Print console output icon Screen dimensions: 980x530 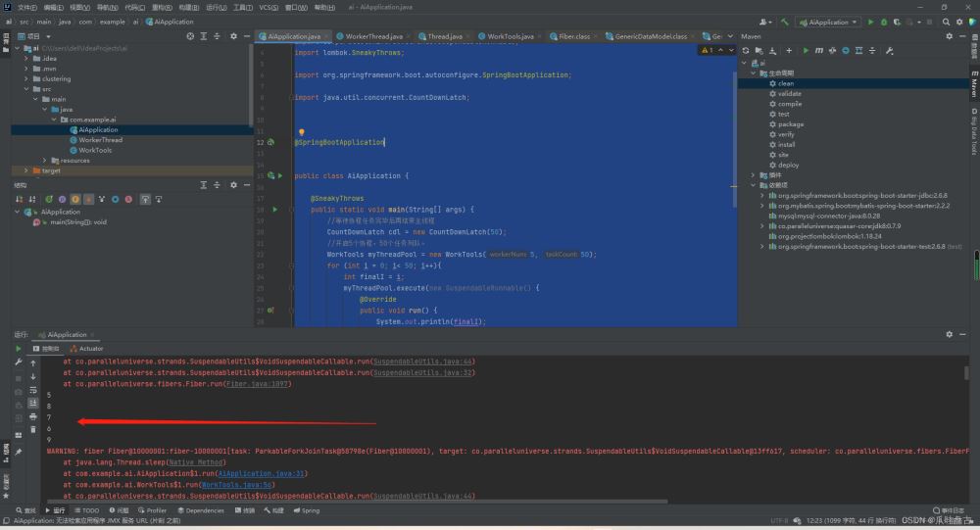[33, 416]
